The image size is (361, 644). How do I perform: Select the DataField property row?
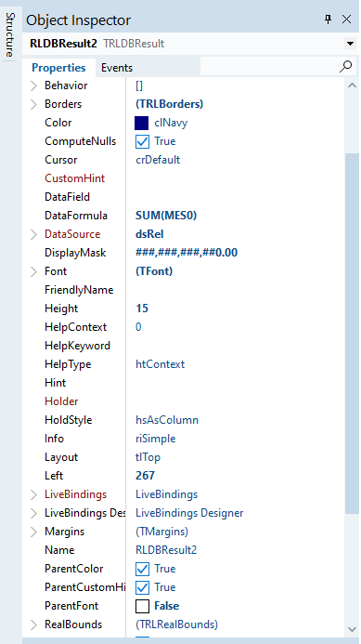click(183, 197)
